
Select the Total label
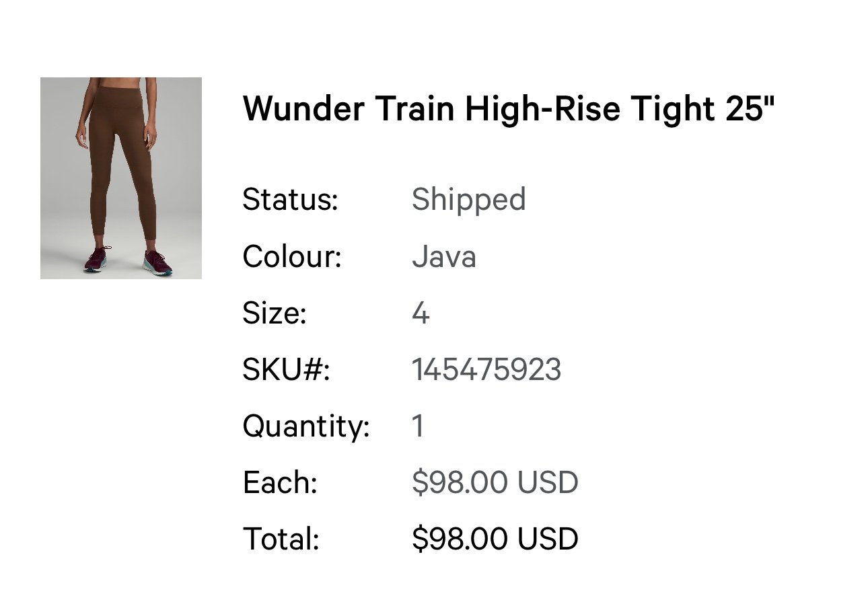281,539
